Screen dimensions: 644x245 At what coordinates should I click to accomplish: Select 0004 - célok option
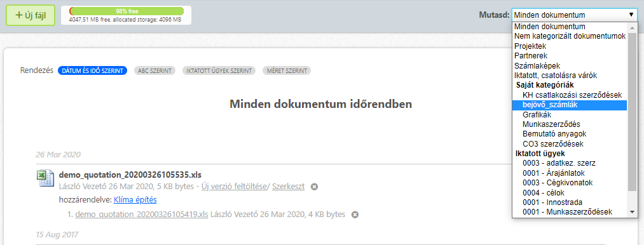(569, 192)
